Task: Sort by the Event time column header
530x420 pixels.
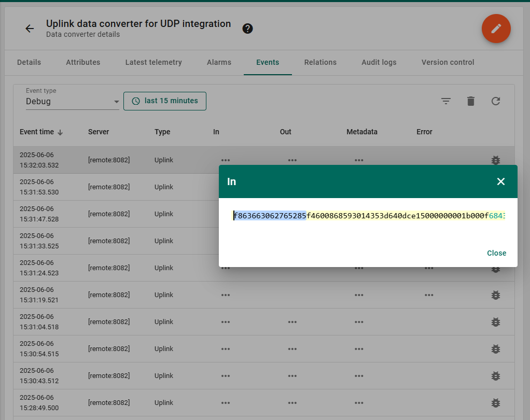Action: click(x=41, y=132)
